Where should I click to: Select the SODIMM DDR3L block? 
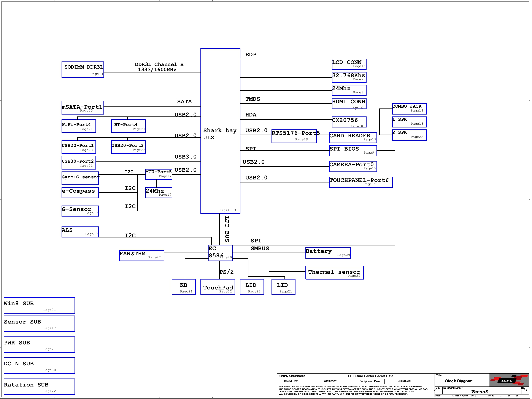tap(83, 70)
